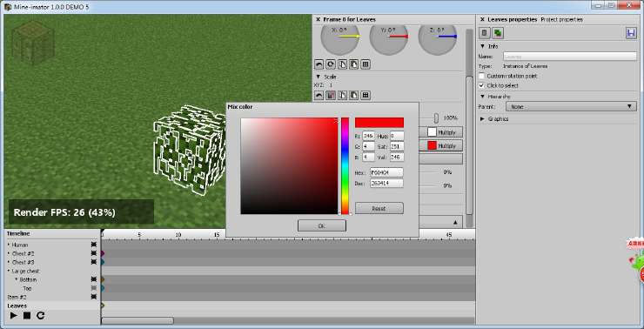Click the white Multiply color button

439,132
